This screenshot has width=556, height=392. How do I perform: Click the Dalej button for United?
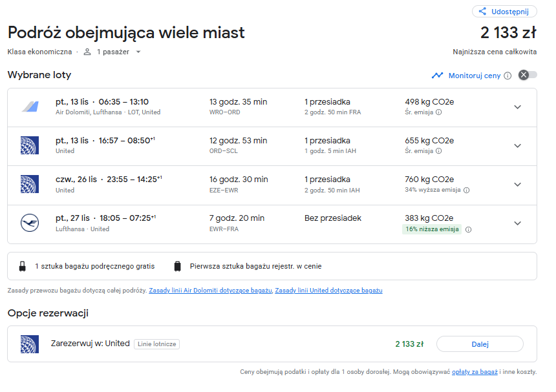click(x=480, y=344)
